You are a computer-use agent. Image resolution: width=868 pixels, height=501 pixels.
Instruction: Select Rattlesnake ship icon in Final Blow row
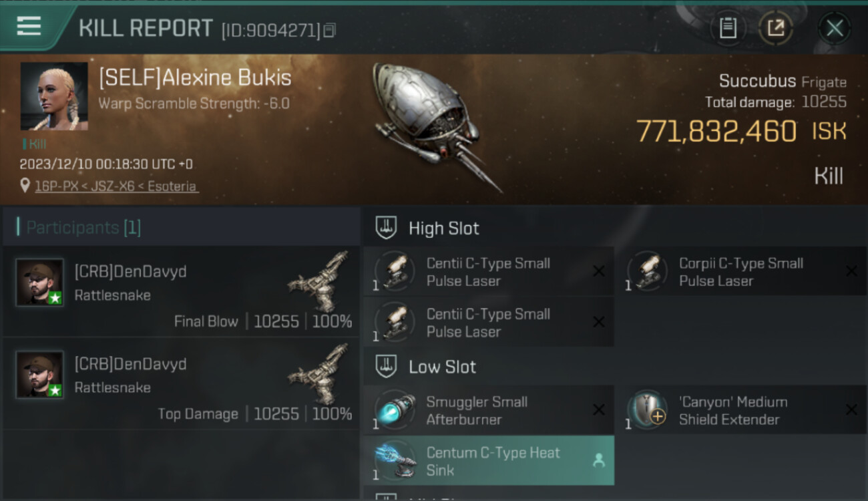coord(320,281)
